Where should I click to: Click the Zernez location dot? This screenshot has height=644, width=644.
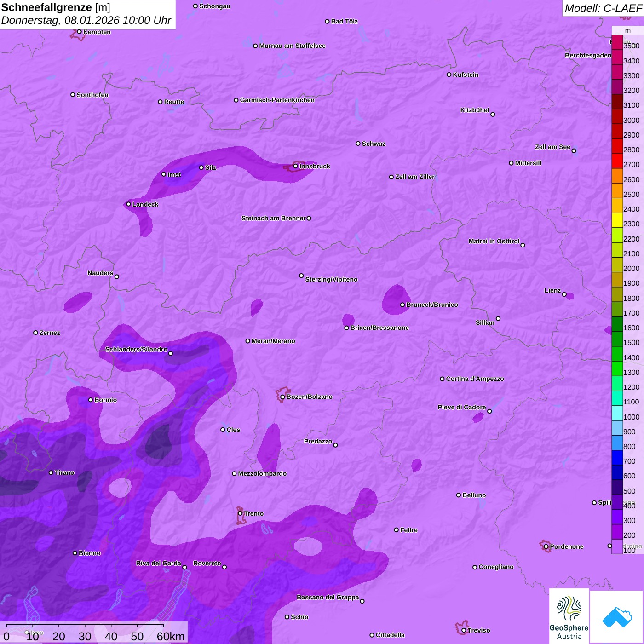point(36,333)
